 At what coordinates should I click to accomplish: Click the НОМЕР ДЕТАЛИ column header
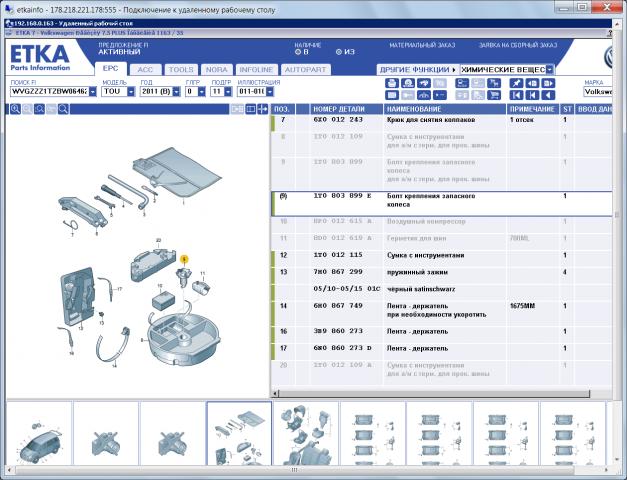pyautogui.click(x=346, y=109)
